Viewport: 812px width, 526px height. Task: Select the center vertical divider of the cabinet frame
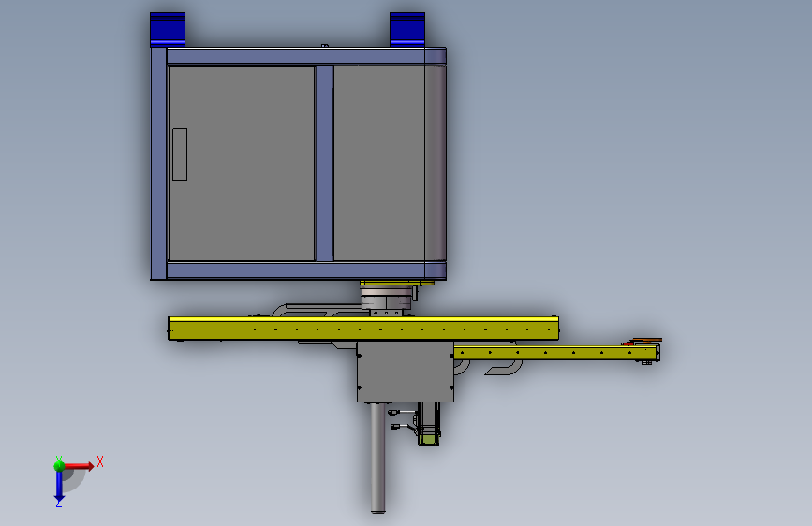(x=324, y=163)
